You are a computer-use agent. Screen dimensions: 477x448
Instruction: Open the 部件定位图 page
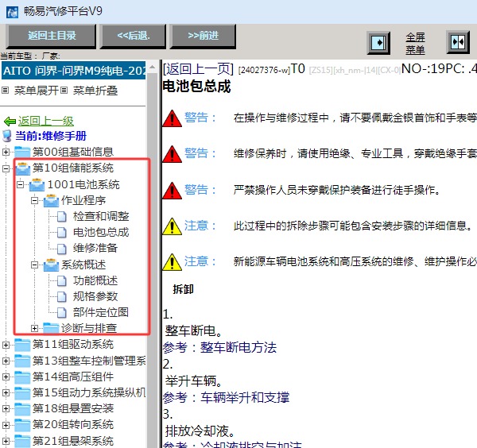[x=101, y=312]
